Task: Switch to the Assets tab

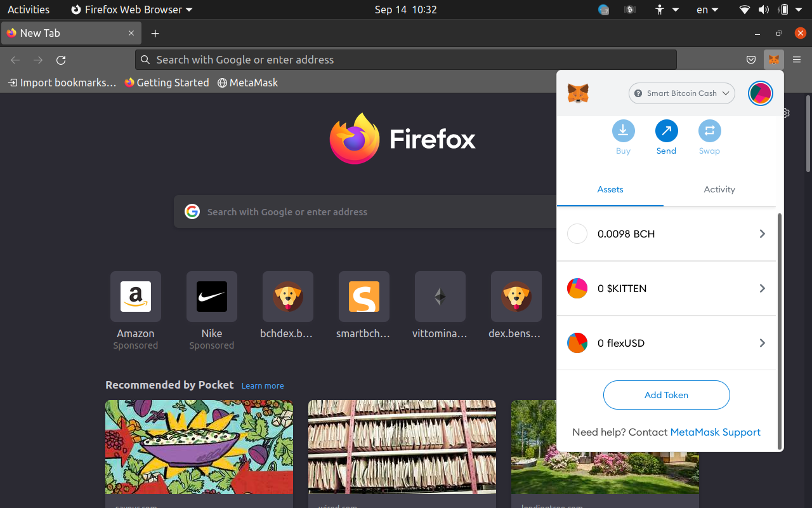Action: click(610, 189)
